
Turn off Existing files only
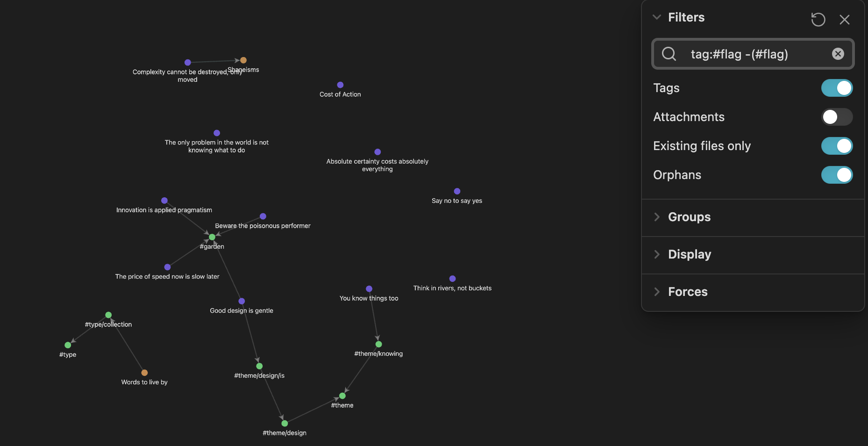coord(836,146)
